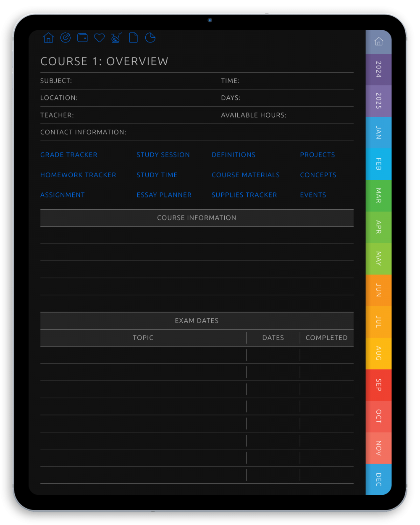Click the exercise bike fitness icon

116,38
